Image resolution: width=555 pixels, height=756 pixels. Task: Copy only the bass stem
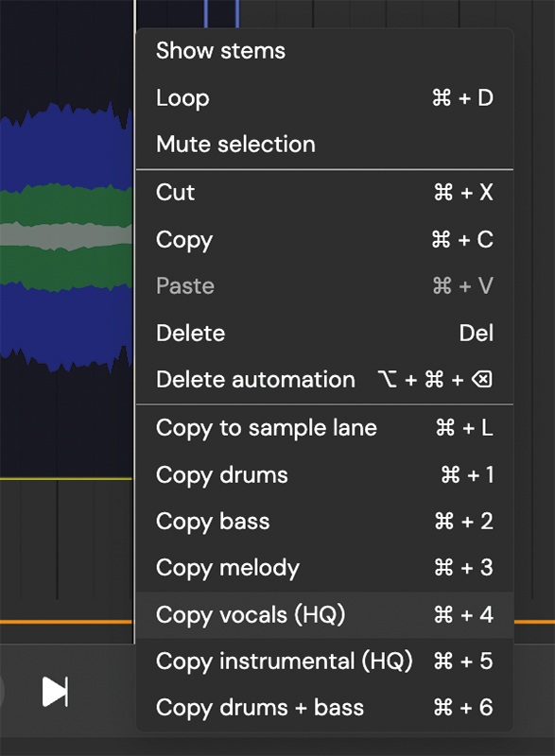[212, 522]
